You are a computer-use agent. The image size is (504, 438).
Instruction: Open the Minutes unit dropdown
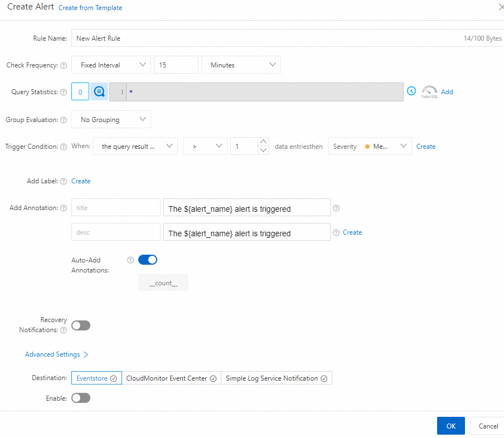(241, 65)
